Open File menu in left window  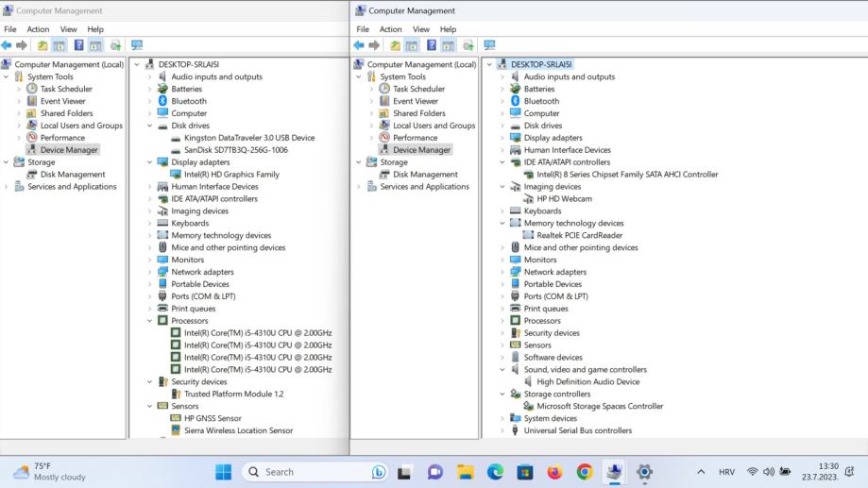coord(10,29)
